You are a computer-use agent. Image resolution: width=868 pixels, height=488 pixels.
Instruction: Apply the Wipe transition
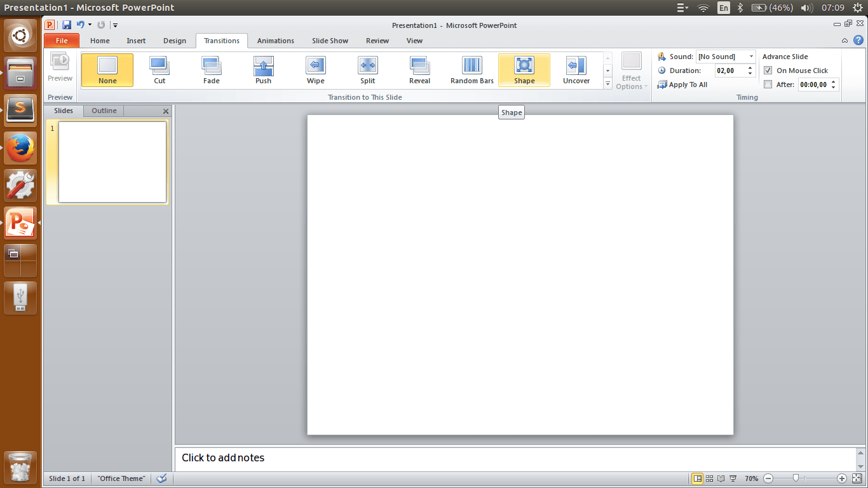(x=316, y=70)
